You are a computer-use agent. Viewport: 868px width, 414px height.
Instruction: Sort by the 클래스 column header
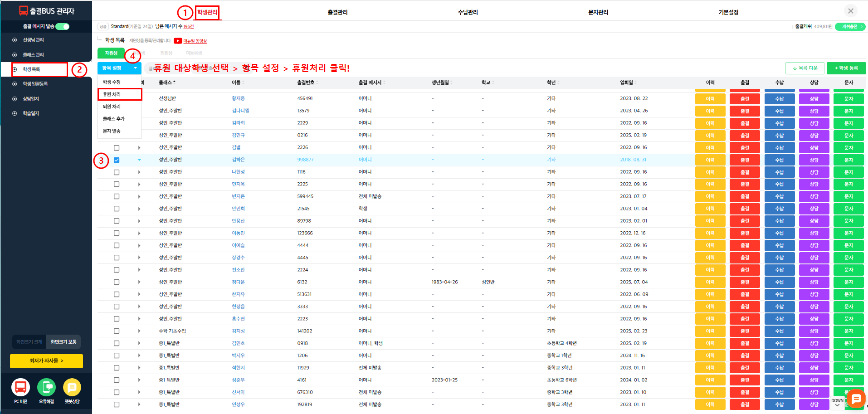point(166,83)
